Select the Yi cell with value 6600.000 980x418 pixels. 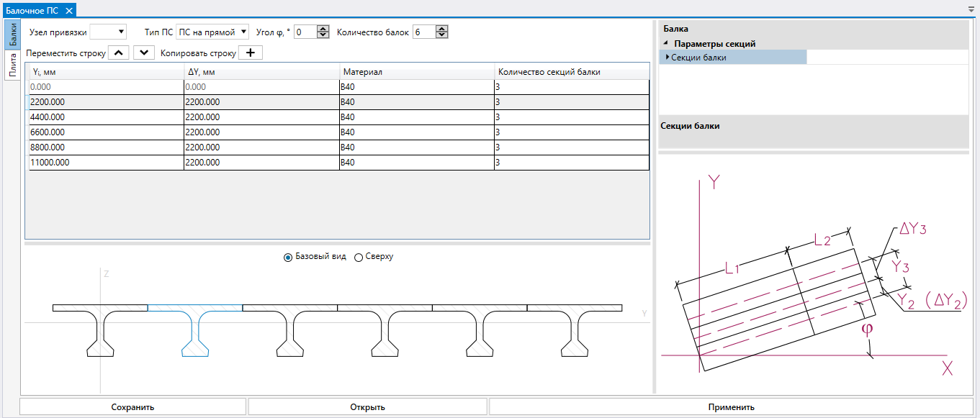click(107, 132)
